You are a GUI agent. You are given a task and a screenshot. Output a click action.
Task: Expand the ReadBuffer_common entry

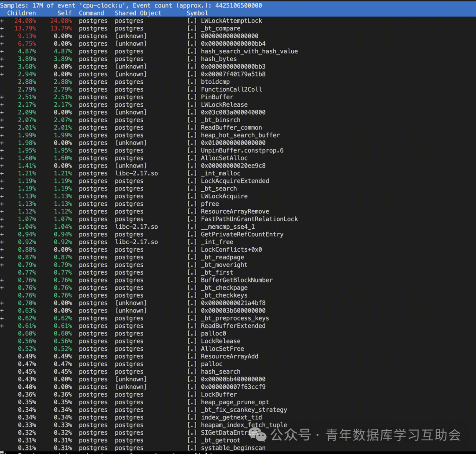pyautogui.click(x=2, y=127)
